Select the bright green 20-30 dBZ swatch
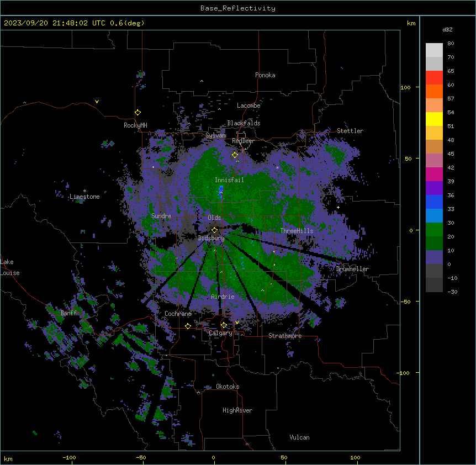Image resolution: width=476 pixels, height=465 pixels. tap(434, 230)
